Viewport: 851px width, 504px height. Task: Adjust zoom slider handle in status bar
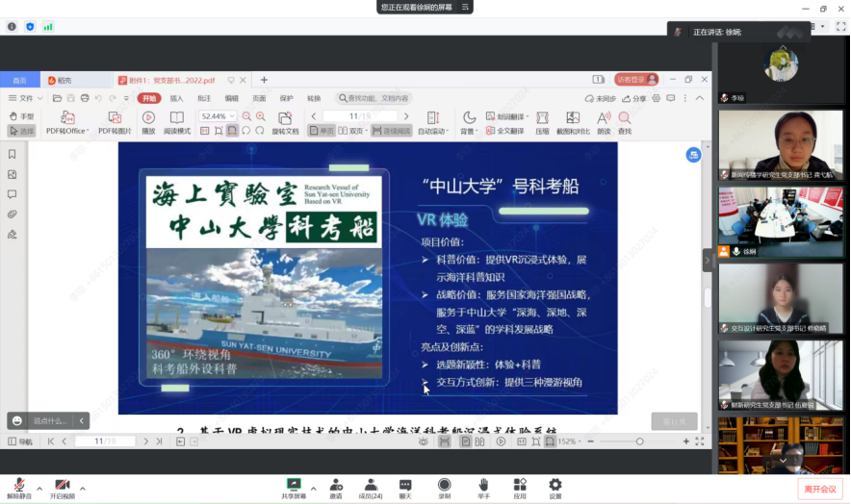[639, 441]
